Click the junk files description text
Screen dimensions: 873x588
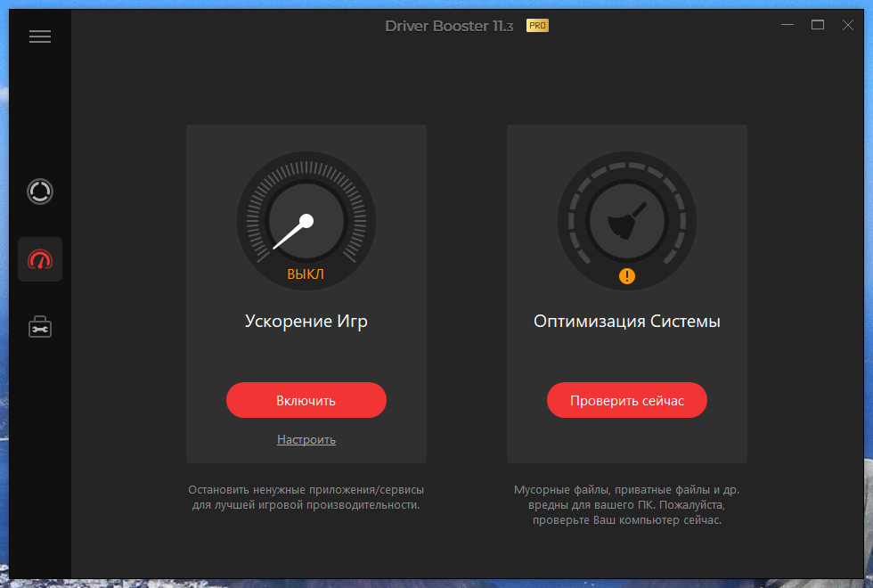(x=627, y=505)
